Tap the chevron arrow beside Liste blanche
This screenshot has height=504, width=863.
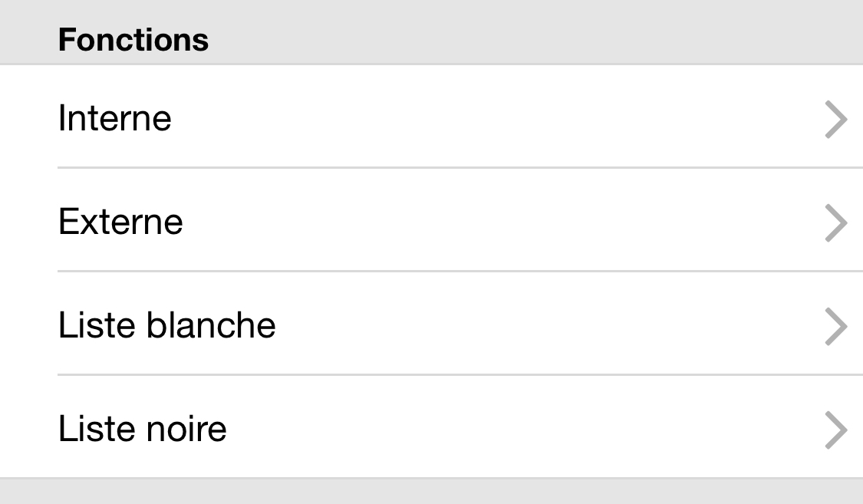pos(835,327)
